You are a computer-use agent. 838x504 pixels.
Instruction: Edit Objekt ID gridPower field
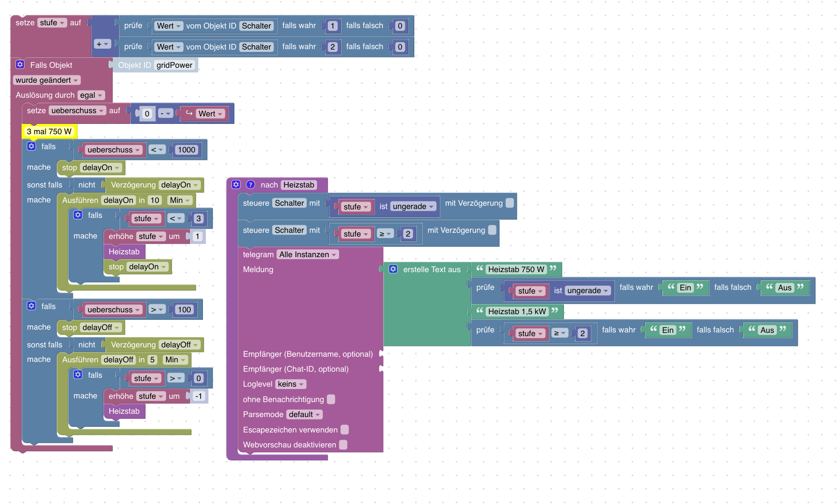click(174, 65)
